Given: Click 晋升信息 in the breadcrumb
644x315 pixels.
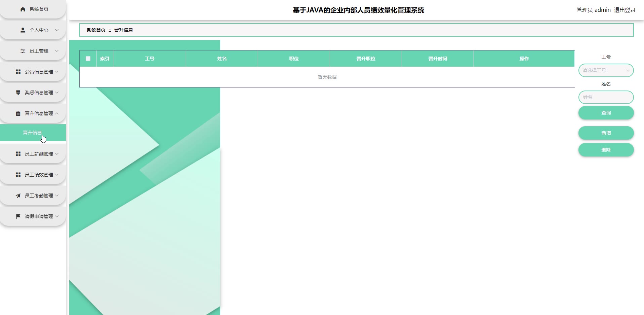Looking at the screenshot, I should [x=124, y=30].
